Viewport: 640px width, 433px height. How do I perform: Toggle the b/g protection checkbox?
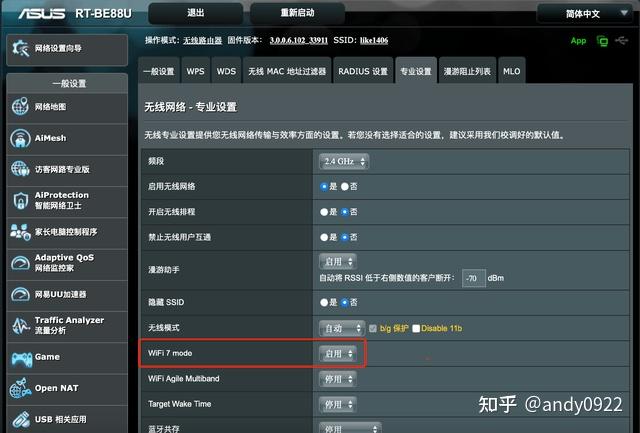tap(373, 328)
